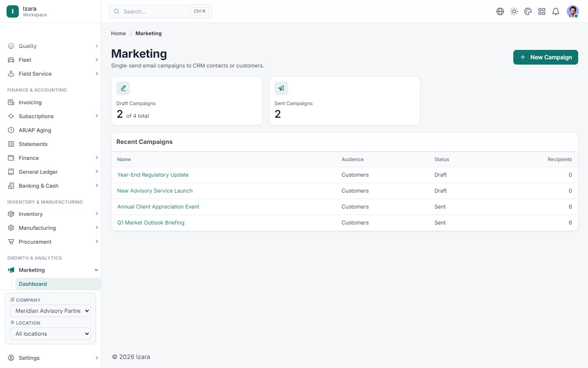
Task: Go to Home breadcrumb link
Action: [x=118, y=34]
